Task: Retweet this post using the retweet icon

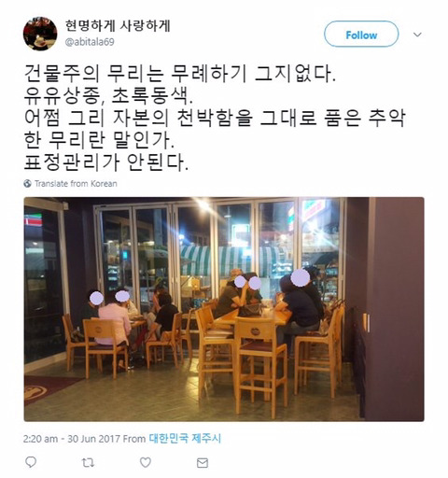Action: click(88, 463)
